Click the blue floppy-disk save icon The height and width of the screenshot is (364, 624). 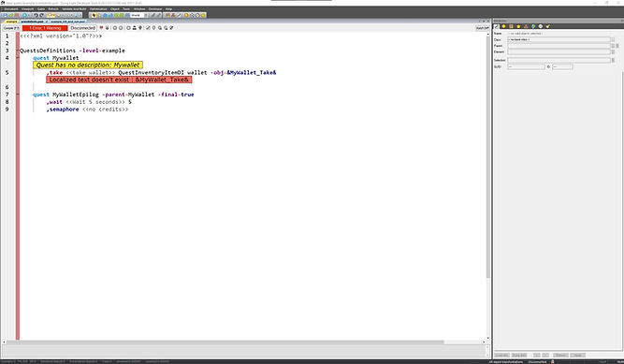(x=6, y=15)
